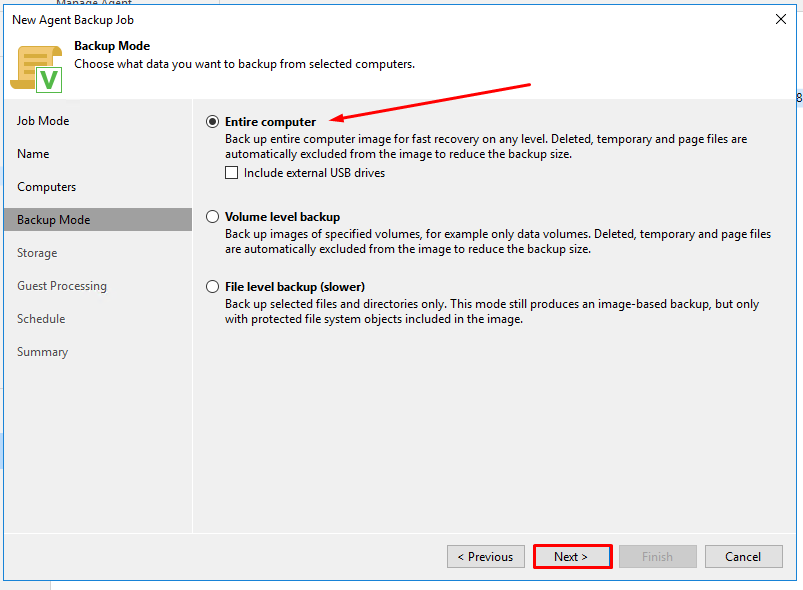Open the Name wizard step
Viewport: 803px width, 590px height.
[x=33, y=154]
